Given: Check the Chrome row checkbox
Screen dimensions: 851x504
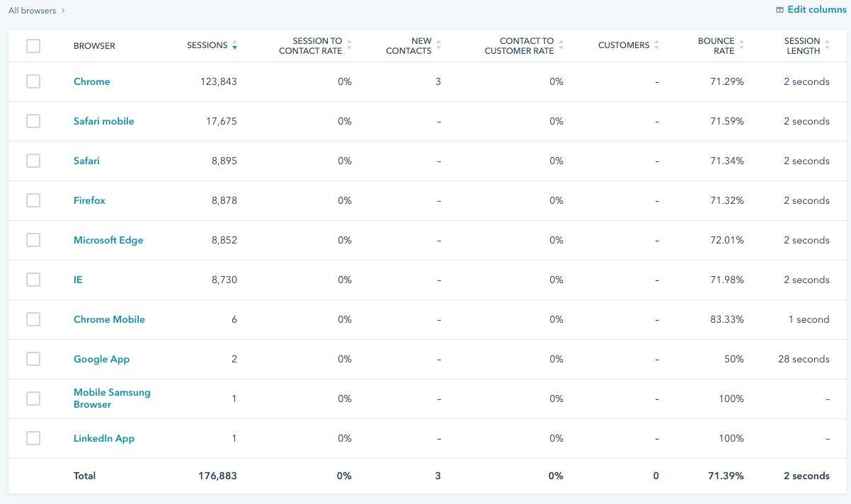Looking at the screenshot, I should 33,81.
